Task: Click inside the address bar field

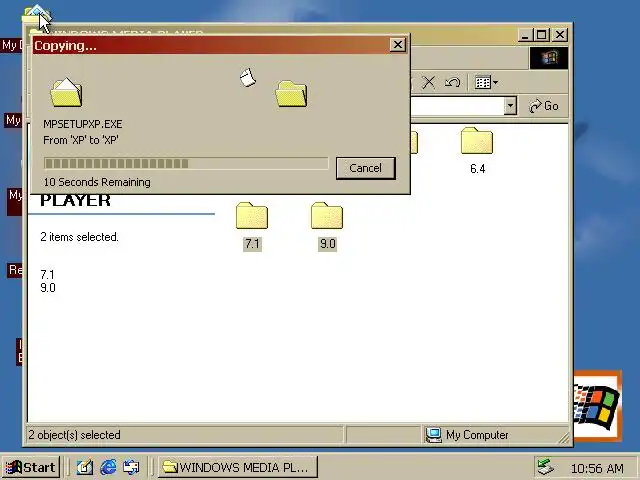Action: (x=456, y=106)
